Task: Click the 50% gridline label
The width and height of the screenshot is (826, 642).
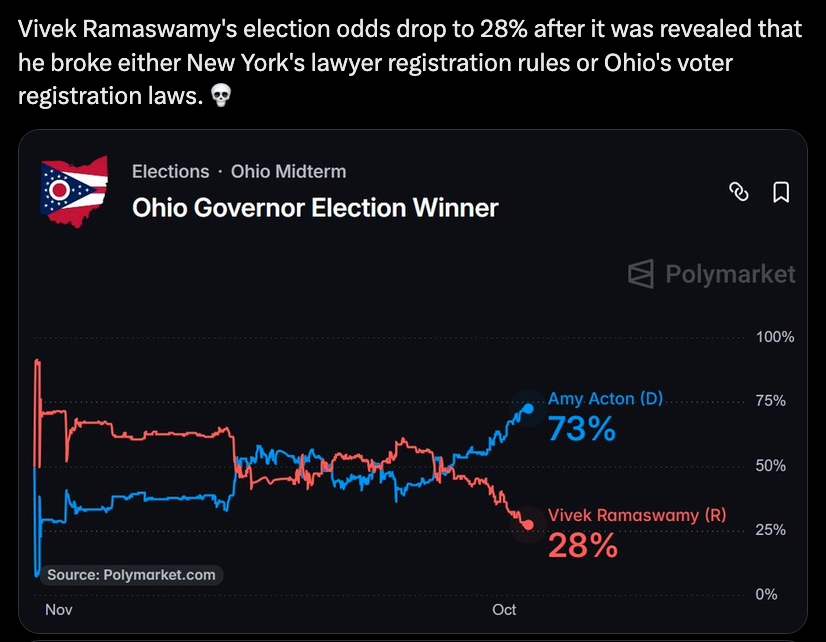Action: (x=770, y=466)
